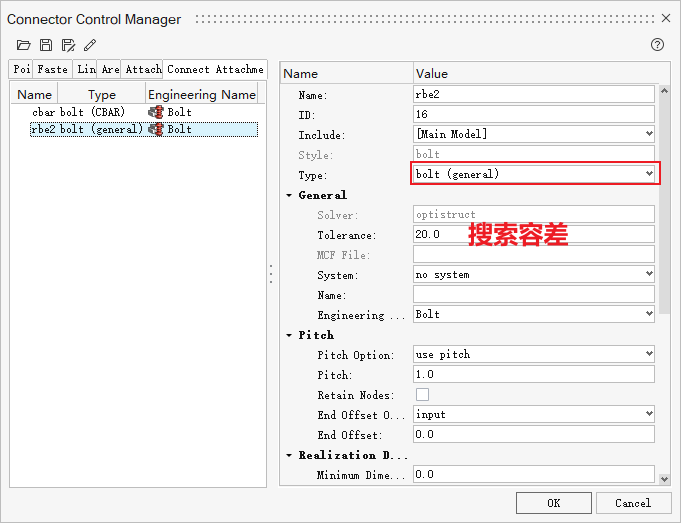This screenshot has height=523, width=681.
Task: Click the Type column header in list
Action: pos(102,95)
